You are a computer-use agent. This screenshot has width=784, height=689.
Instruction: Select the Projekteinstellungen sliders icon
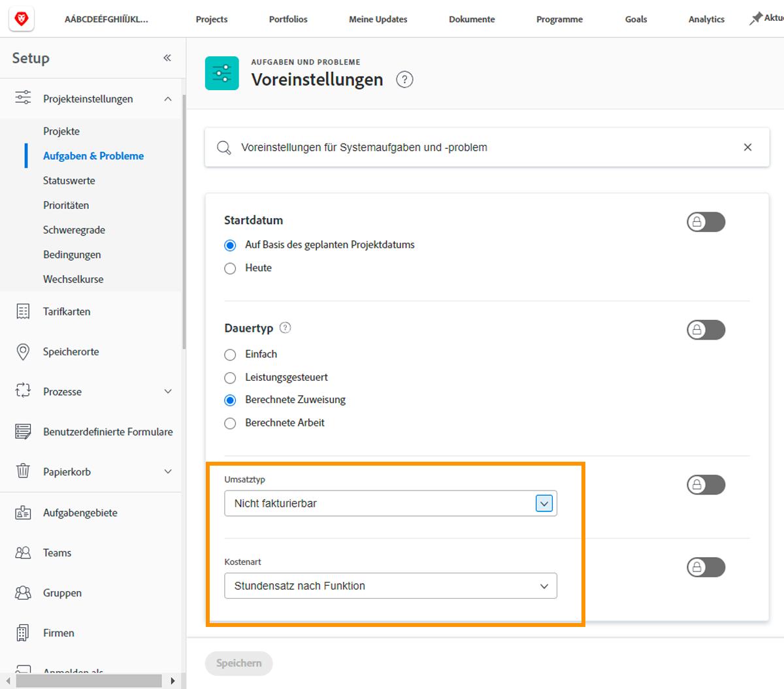23,98
